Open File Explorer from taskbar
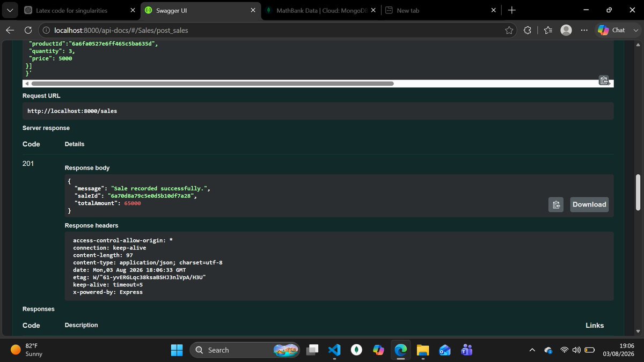The height and width of the screenshot is (362, 644). (x=423, y=350)
